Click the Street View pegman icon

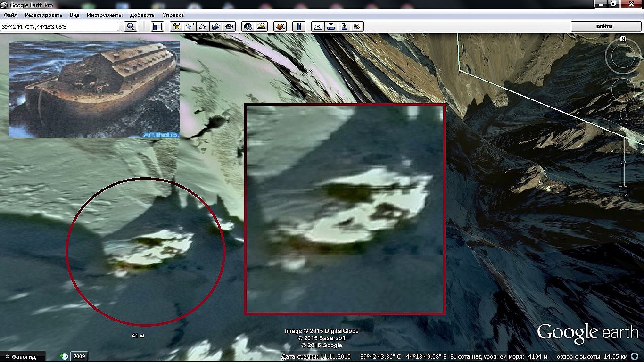pyautogui.click(x=623, y=116)
